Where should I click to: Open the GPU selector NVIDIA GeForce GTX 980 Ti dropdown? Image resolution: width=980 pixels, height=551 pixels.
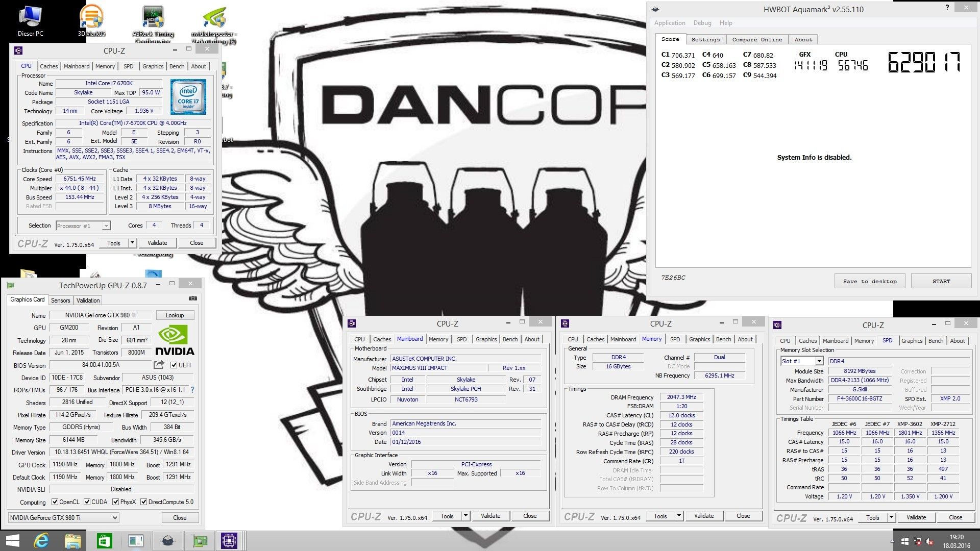pyautogui.click(x=63, y=517)
